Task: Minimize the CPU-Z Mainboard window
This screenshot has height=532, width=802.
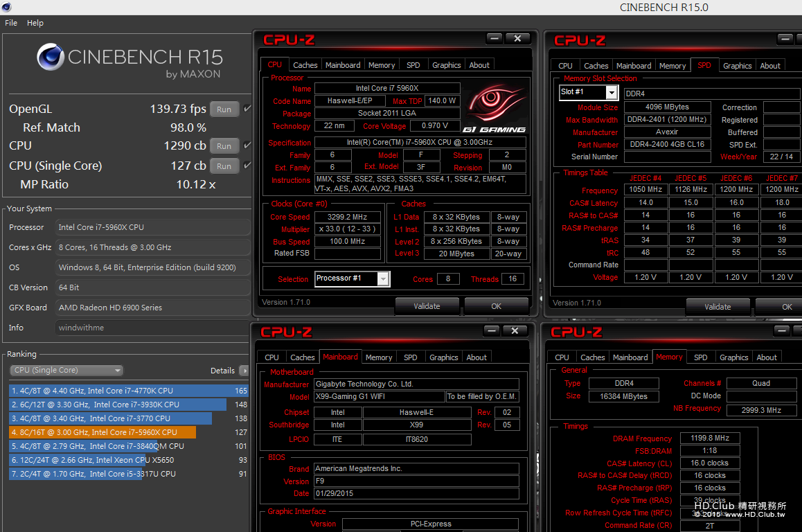Action: pos(492,331)
